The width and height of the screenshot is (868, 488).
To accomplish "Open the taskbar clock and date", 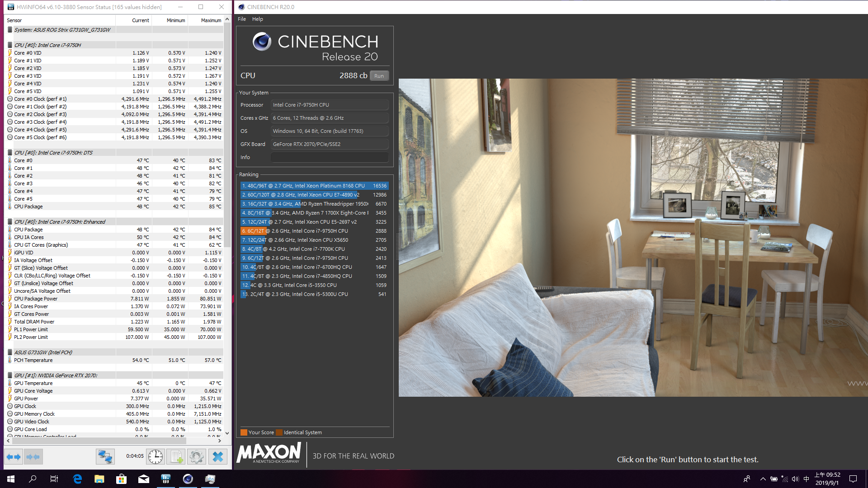I will pyautogui.click(x=827, y=479).
